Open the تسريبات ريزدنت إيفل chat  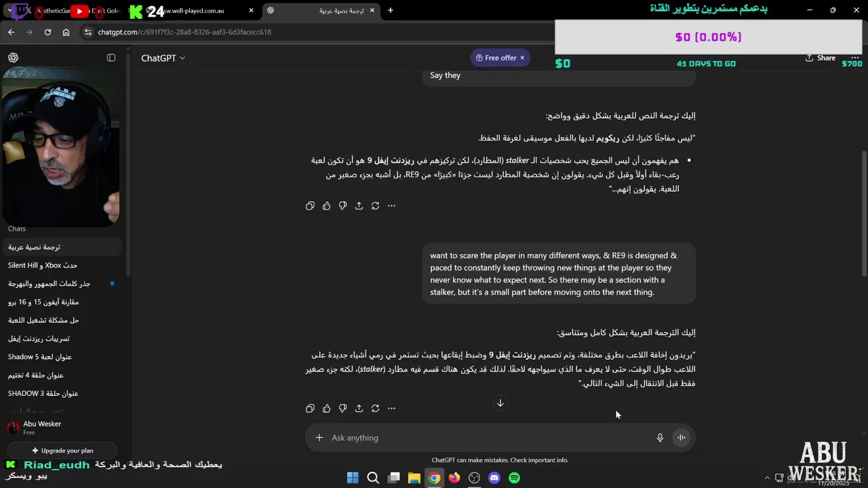pyautogui.click(x=61, y=339)
